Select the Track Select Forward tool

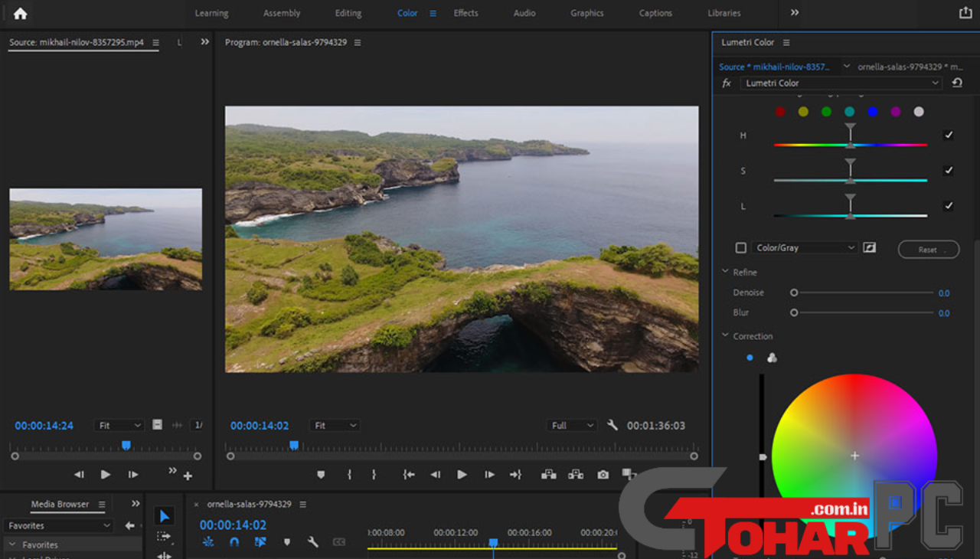tap(164, 537)
